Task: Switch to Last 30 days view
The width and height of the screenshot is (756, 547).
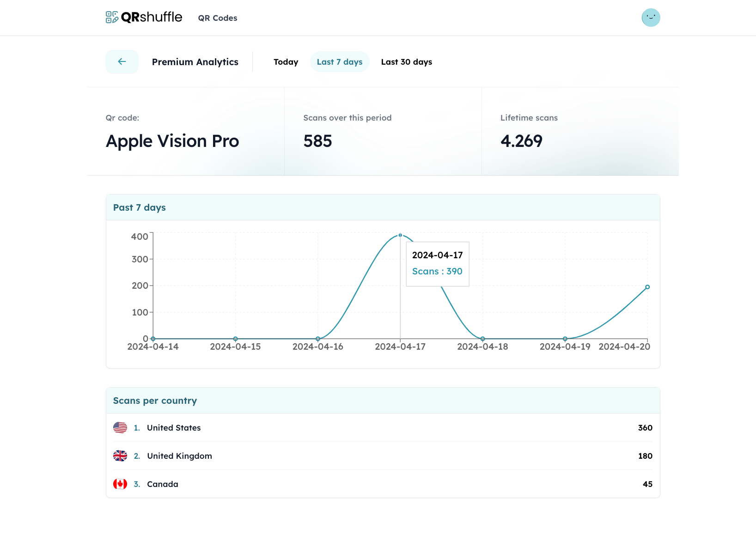Action: pos(407,62)
